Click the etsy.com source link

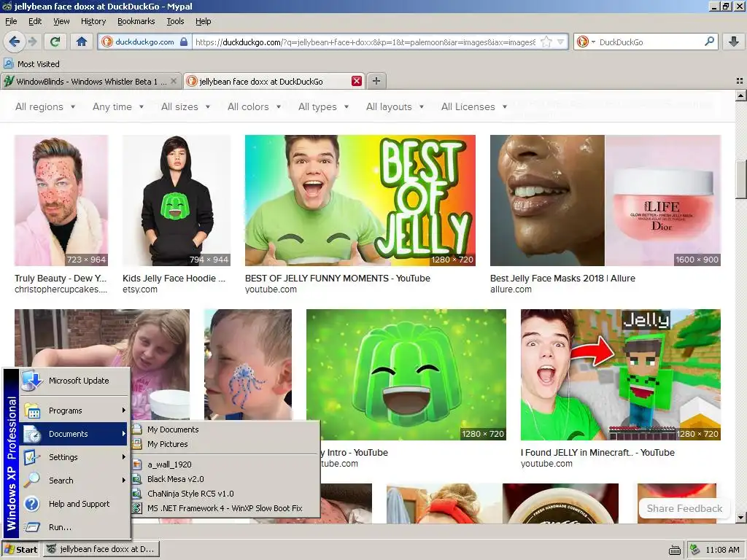pos(139,289)
